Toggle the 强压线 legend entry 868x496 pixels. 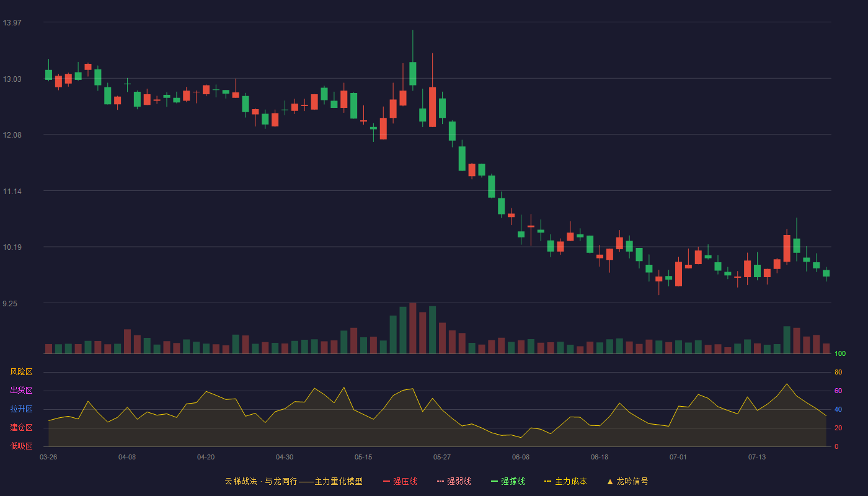[x=400, y=481]
